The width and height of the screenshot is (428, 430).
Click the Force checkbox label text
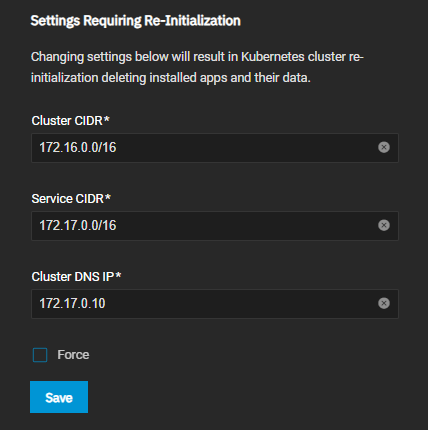(73, 355)
